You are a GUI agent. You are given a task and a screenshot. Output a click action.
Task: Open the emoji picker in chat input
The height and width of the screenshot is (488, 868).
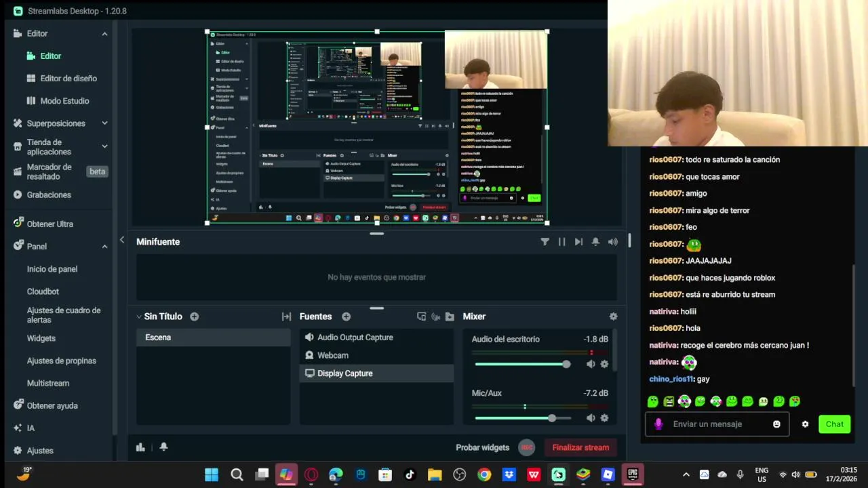[776, 424]
